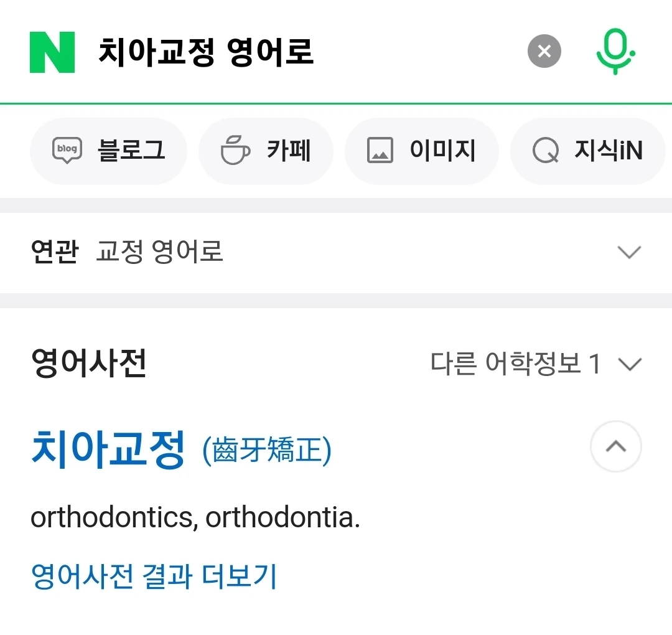Expand the 연관 related searches chevron
The height and width of the screenshot is (635, 672).
(x=628, y=252)
